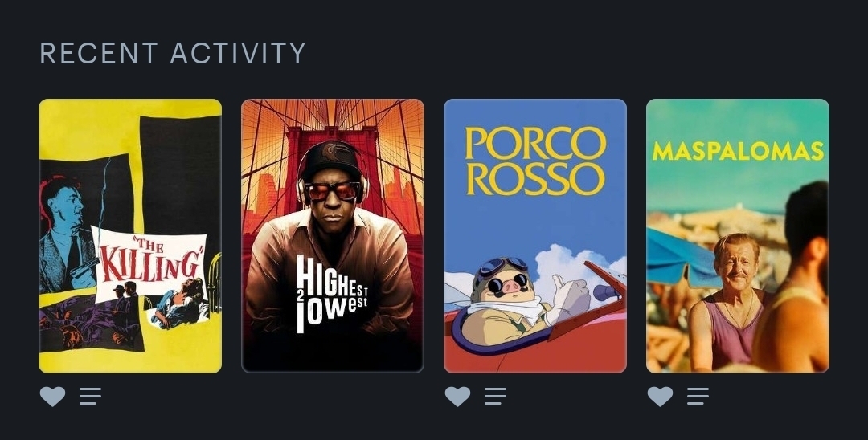This screenshot has height=440, width=868.
Task: Open the review icon under Maspalomas
Action: (x=698, y=397)
